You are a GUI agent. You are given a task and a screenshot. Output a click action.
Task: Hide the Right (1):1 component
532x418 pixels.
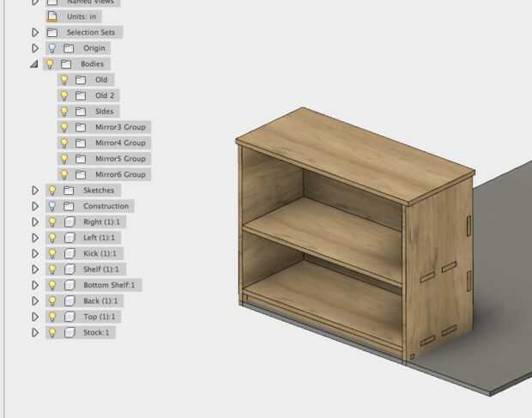pos(51,222)
